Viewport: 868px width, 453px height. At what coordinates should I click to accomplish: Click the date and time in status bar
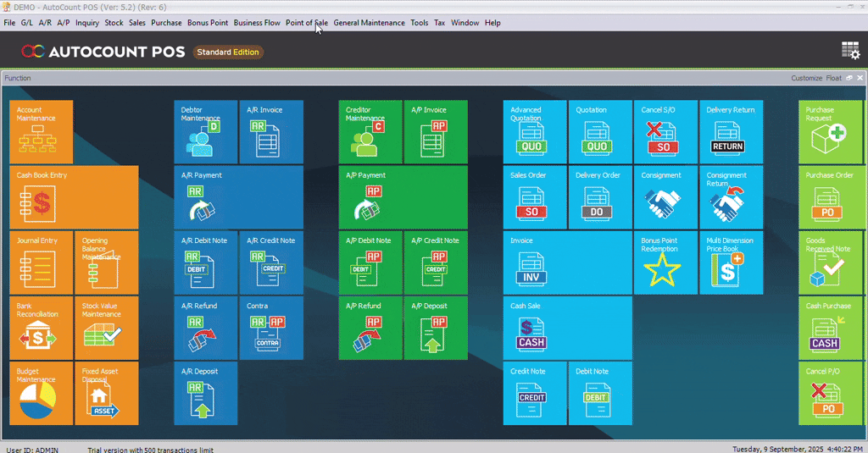pyautogui.click(x=797, y=449)
